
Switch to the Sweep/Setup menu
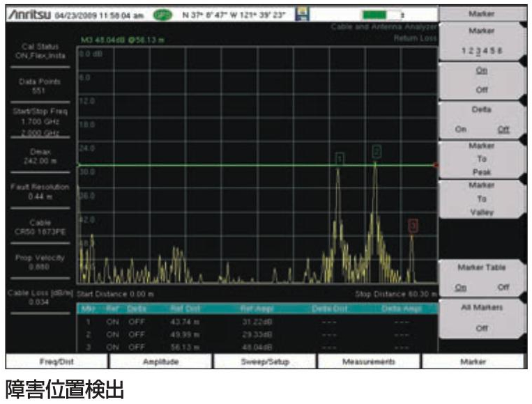(265, 362)
